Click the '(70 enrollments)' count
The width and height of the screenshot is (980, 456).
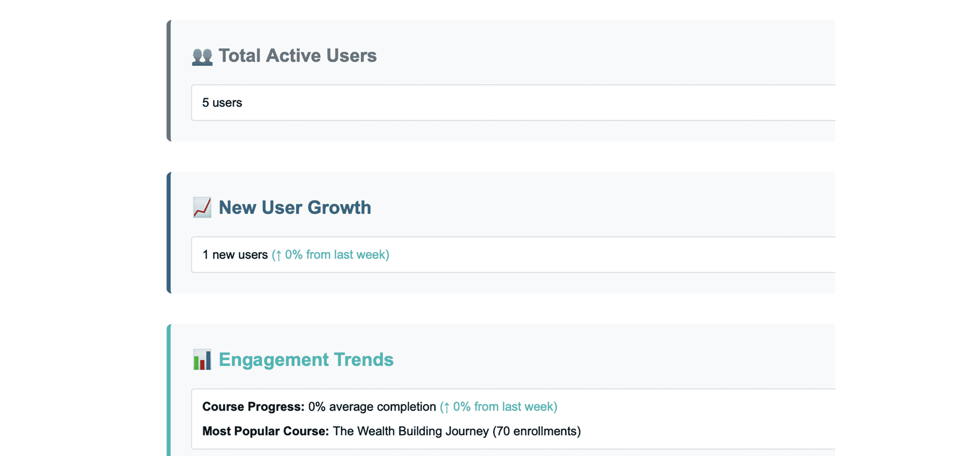[x=536, y=431]
